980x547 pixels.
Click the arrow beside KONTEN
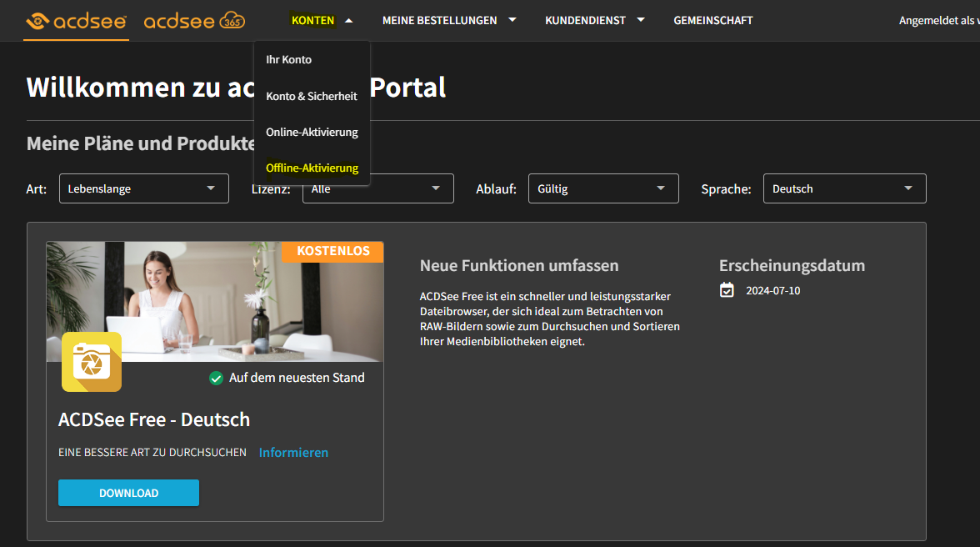[348, 21]
